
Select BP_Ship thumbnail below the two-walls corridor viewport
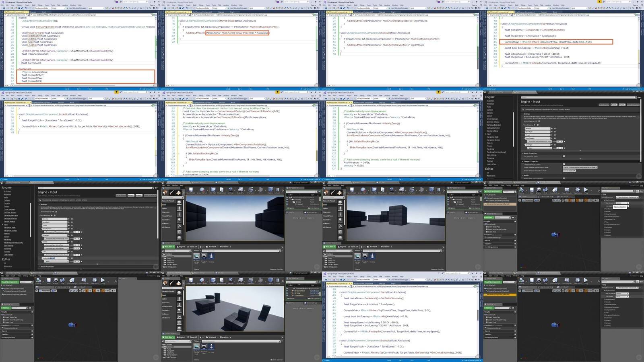point(211,256)
